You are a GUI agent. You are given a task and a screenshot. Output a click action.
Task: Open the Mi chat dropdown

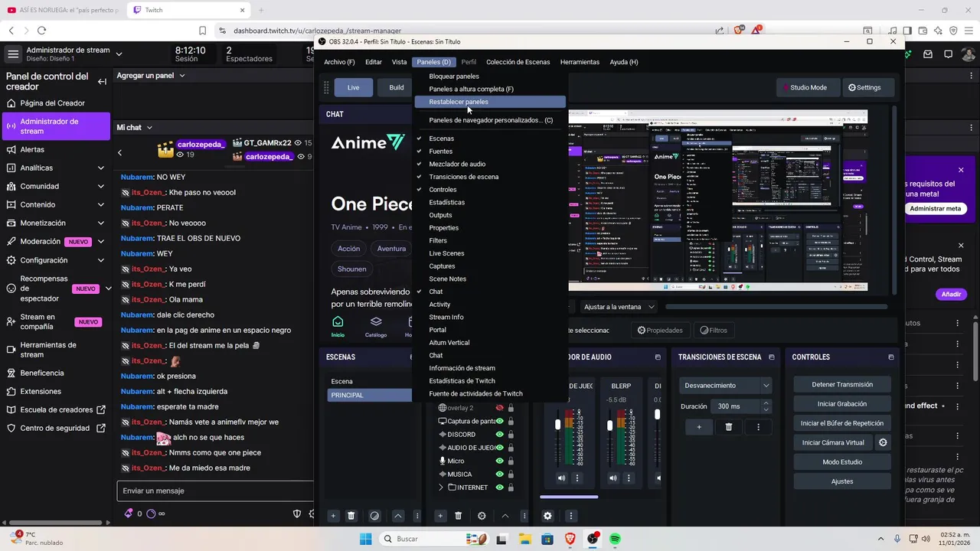pos(134,127)
